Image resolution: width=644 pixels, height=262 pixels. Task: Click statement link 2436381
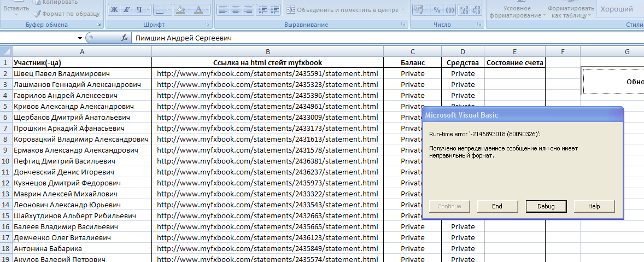267,161
